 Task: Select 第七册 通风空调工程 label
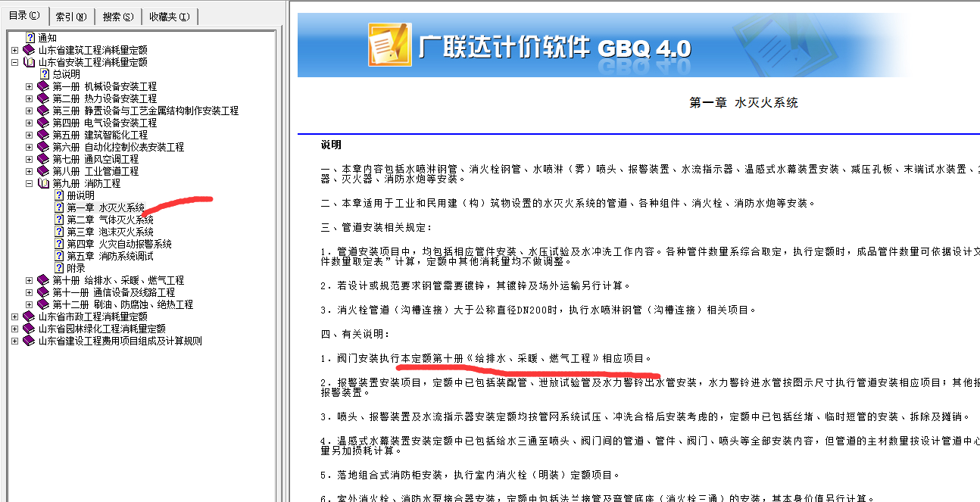[95, 159]
